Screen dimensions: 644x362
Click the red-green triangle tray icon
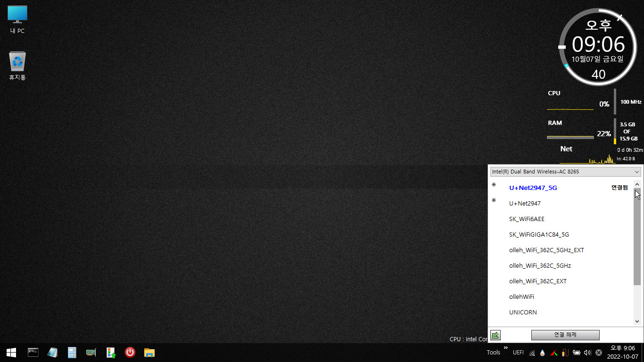point(554,353)
